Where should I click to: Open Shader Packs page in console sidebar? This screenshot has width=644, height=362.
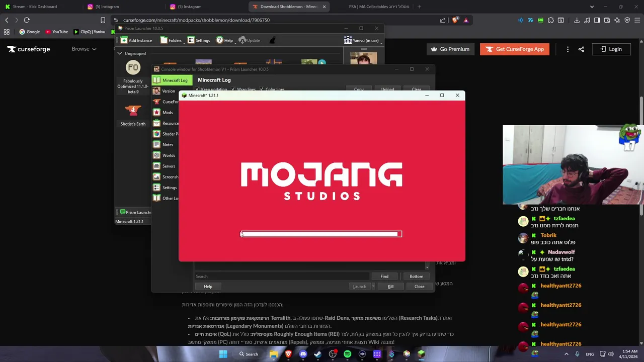tap(166, 134)
